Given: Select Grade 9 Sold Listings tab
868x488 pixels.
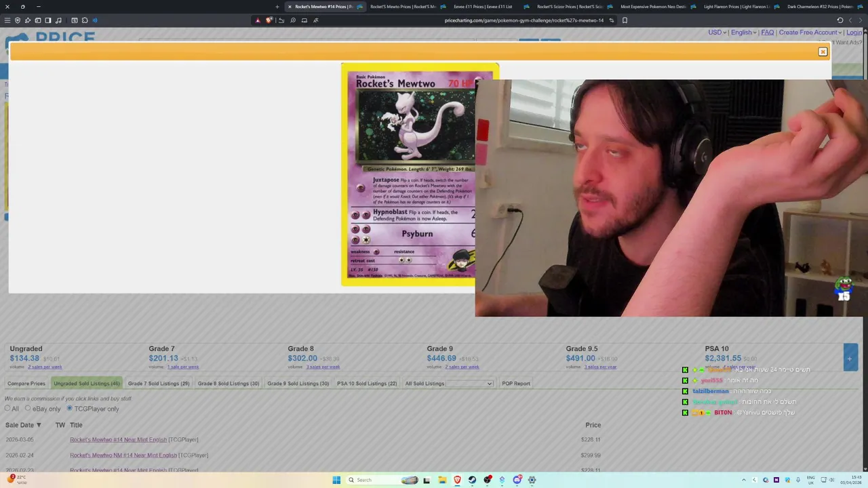Looking at the screenshot, I should 298,384.
